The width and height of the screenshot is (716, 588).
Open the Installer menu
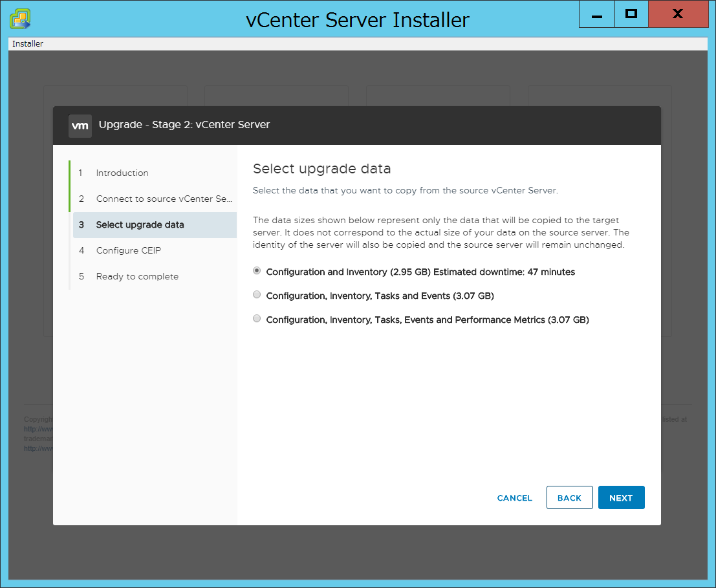point(27,44)
